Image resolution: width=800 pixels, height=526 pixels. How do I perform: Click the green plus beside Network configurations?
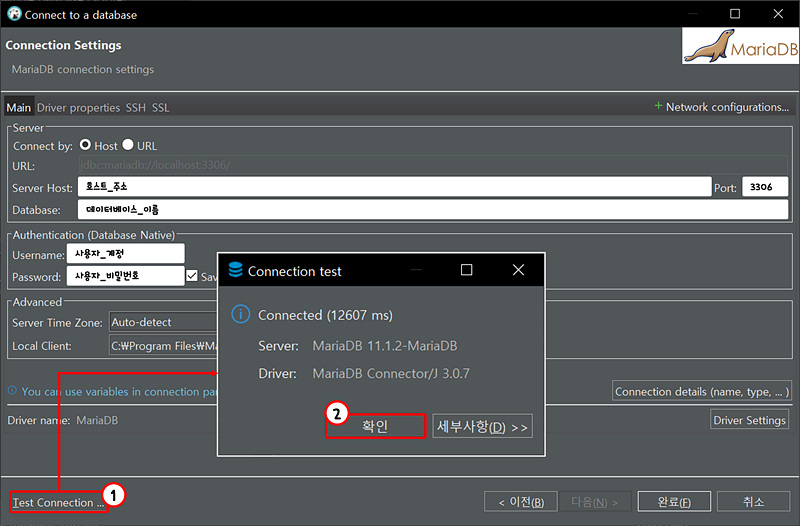(x=658, y=106)
